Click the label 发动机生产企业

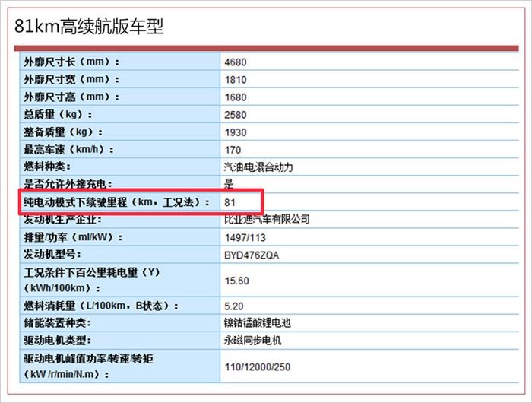coord(62,219)
